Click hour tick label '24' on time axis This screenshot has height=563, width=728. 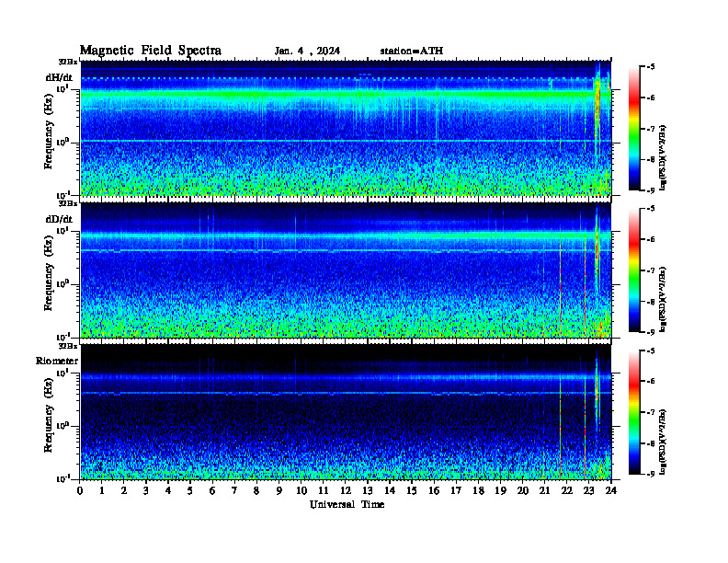(x=611, y=490)
